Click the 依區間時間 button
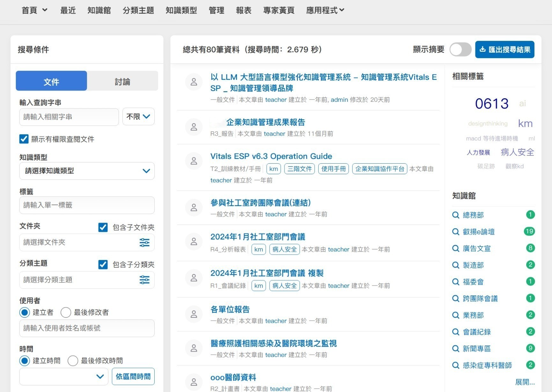 [x=133, y=376]
